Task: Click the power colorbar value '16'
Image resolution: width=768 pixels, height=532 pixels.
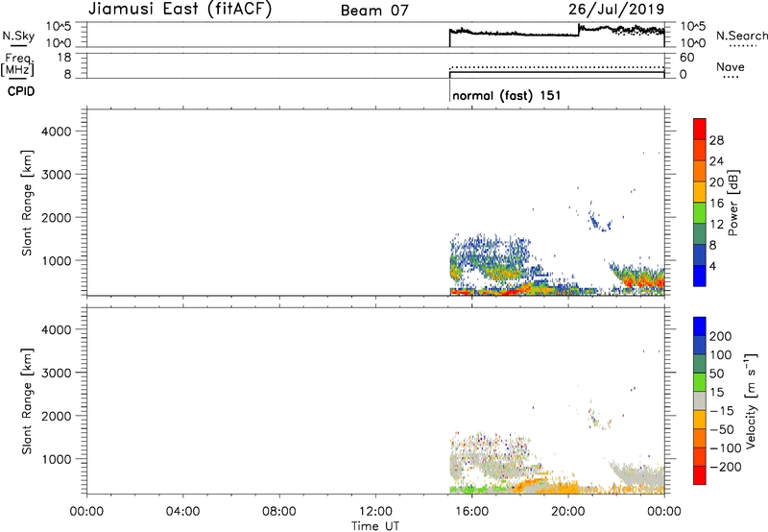Action: [716, 204]
